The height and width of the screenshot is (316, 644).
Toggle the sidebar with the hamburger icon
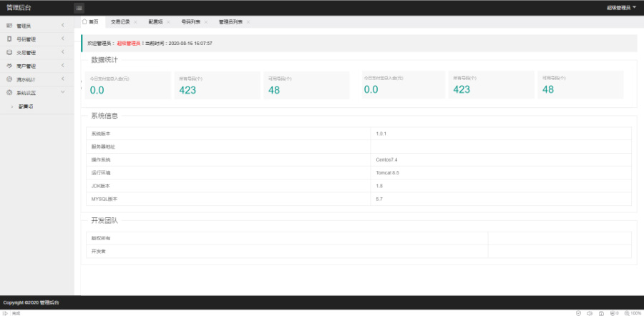(79, 8)
